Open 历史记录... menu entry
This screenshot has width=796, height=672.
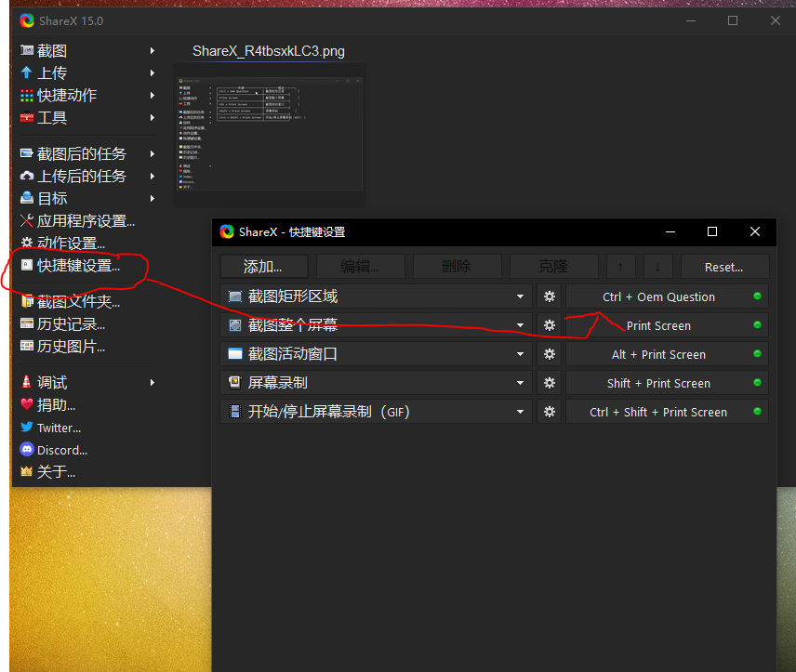[87, 323]
